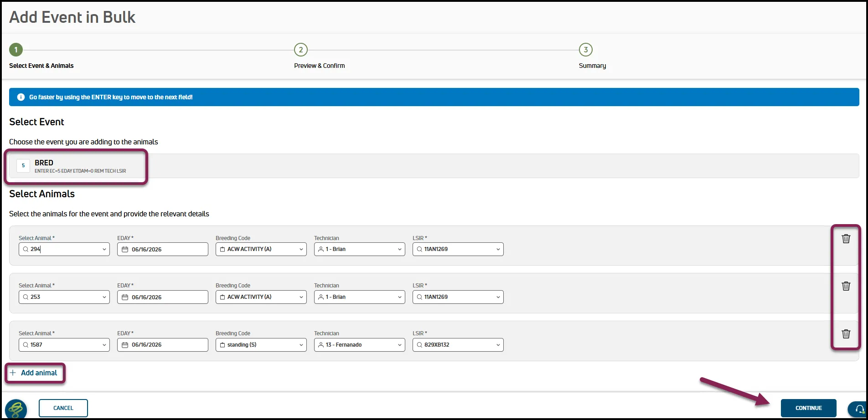Click EDAY date field for animal 1587
Screen dimensions: 868x420
pyautogui.click(x=163, y=345)
